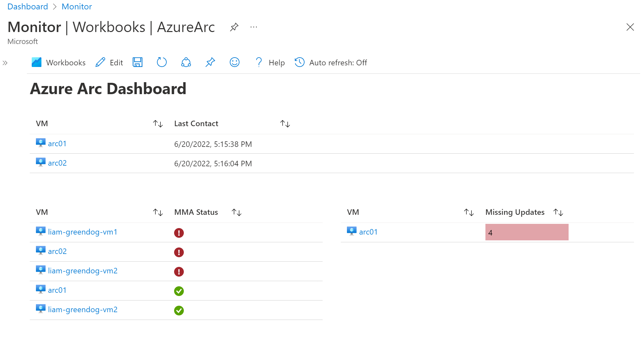Expand the collapsed left menu chevrons
The image size is (644, 340).
pyautogui.click(x=5, y=63)
